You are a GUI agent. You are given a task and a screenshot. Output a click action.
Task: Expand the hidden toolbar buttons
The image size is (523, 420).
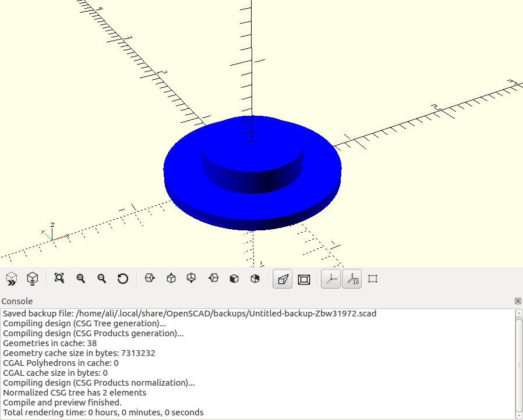(x=10, y=279)
